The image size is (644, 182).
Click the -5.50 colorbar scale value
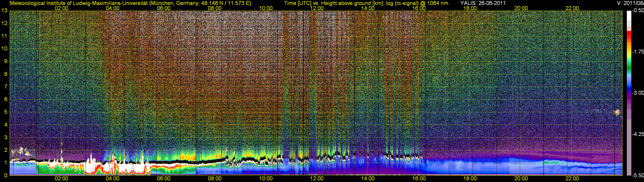(x=638, y=176)
